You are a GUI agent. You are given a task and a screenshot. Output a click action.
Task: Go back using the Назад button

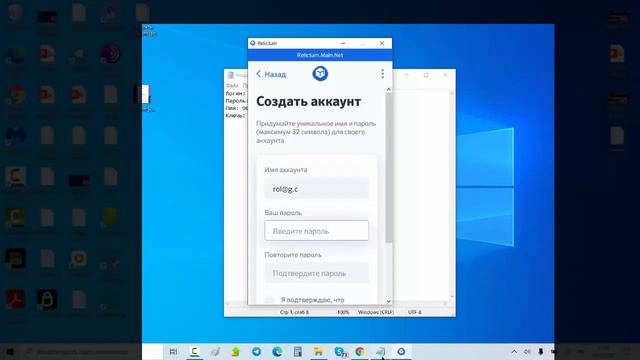click(x=271, y=74)
